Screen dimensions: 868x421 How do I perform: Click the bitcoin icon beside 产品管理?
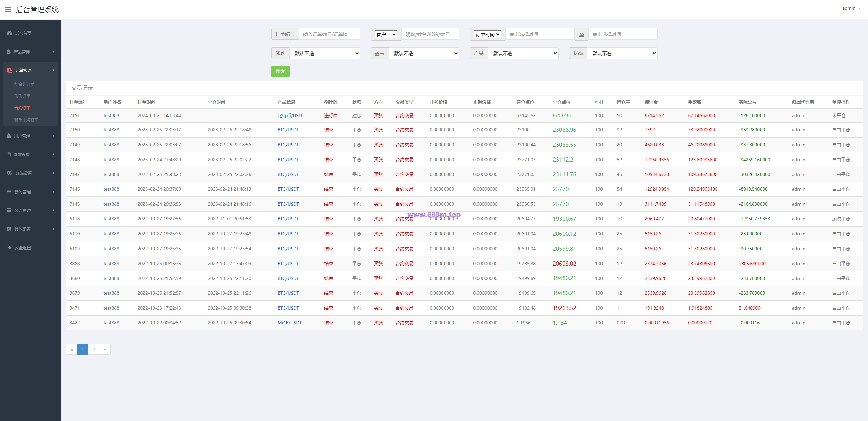(x=8, y=52)
